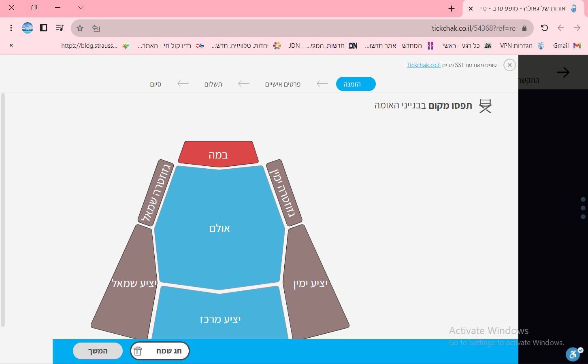The height and width of the screenshot is (364, 588).
Task: Click the arrow in the dark side panel
Action: tap(563, 72)
